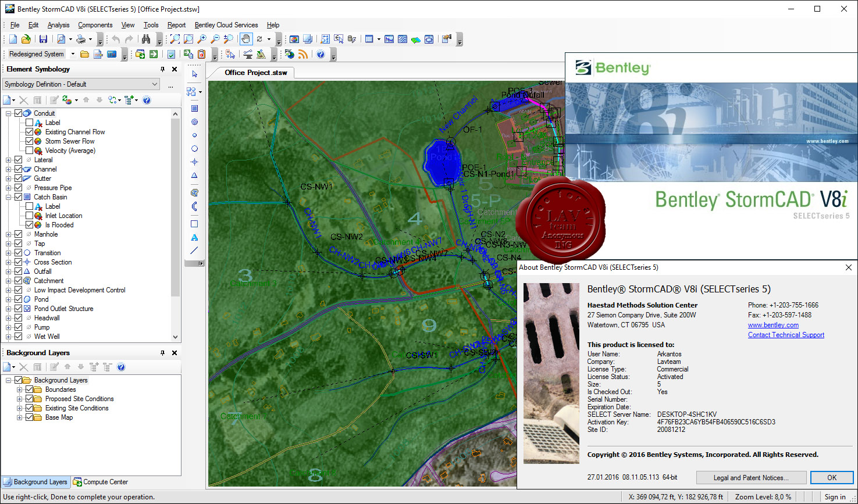
Task: Expand the Channel tree node
Action: pyautogui.click(x=9, y=169)
